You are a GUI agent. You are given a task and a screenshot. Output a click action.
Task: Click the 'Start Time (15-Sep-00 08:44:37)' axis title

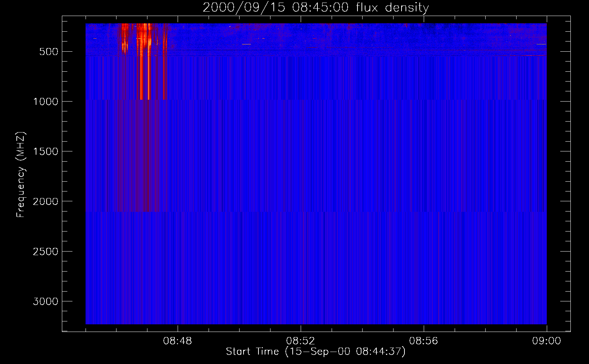coord(316,352)
